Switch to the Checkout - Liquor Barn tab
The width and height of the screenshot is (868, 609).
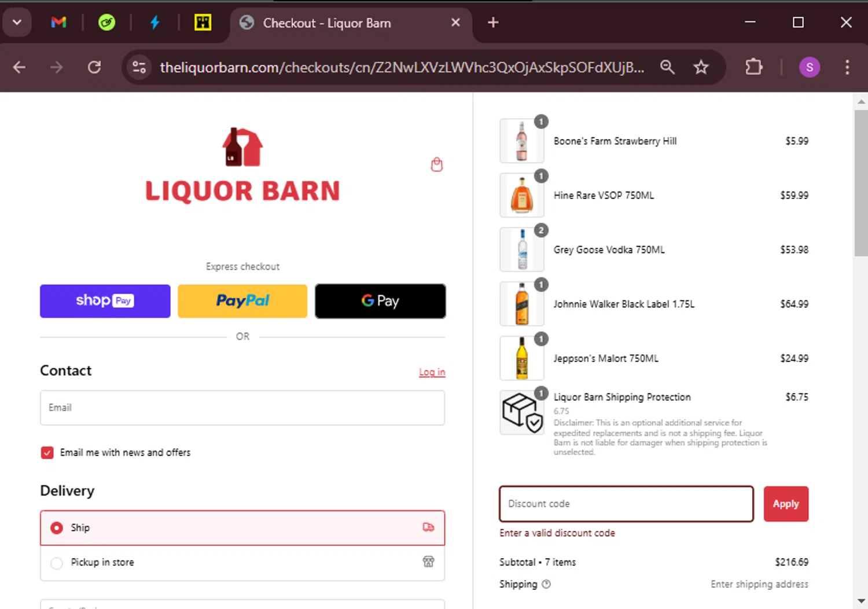click(x=351, y=23)
